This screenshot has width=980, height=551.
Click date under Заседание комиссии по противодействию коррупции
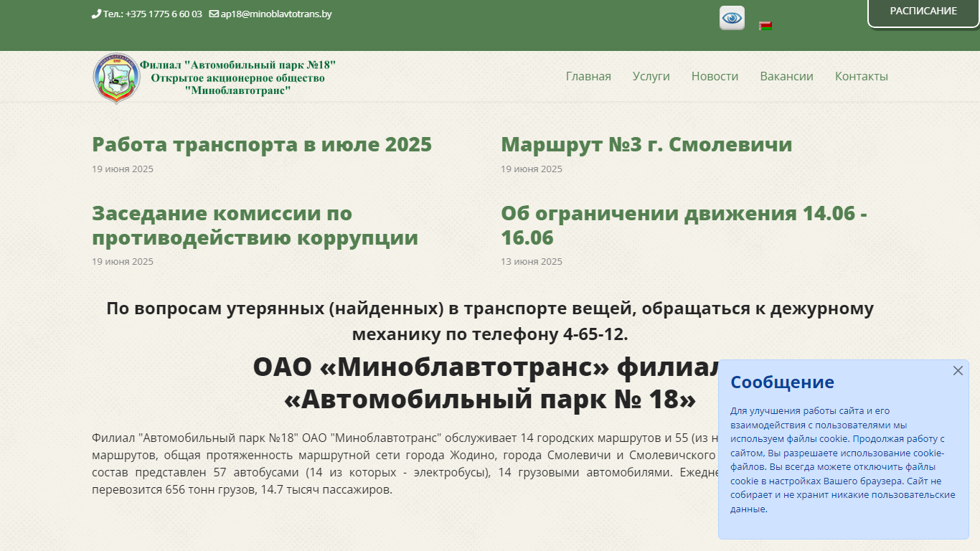(x=123, y=261)
